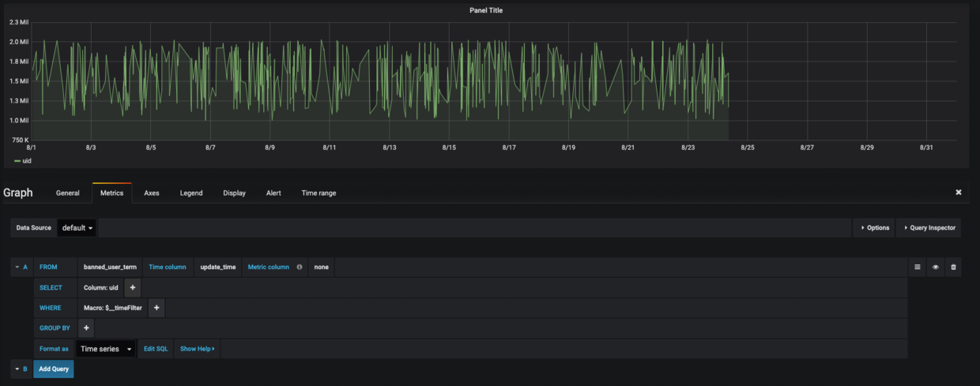The image size is (980, 386).
Task: Switch to the General tab
Action: pos(68,193)
